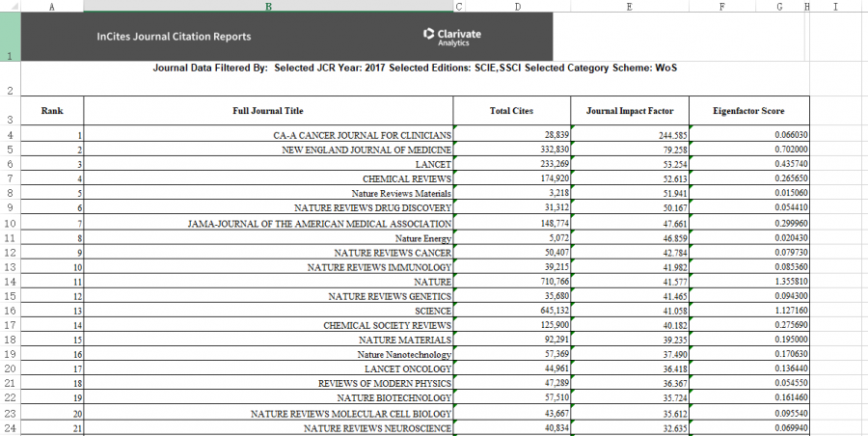Click the Clarivate Analytics logo

[452, 37]
